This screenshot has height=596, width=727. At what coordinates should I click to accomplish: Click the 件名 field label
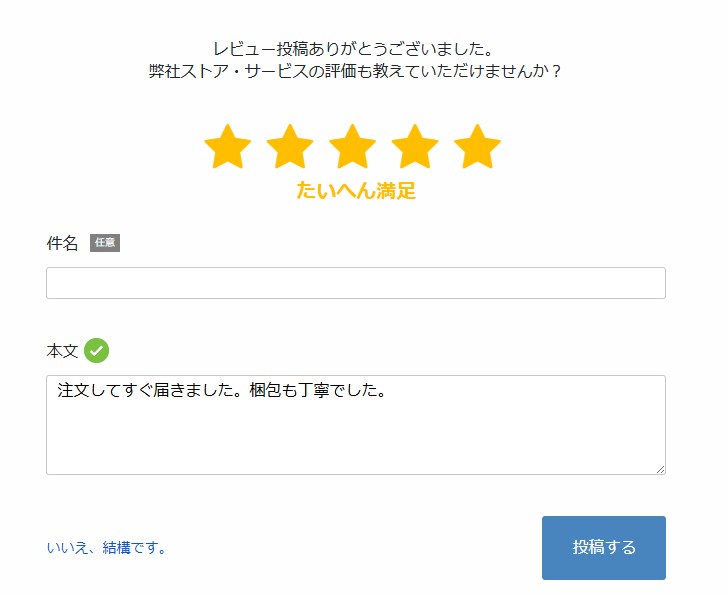click(62, 243)
